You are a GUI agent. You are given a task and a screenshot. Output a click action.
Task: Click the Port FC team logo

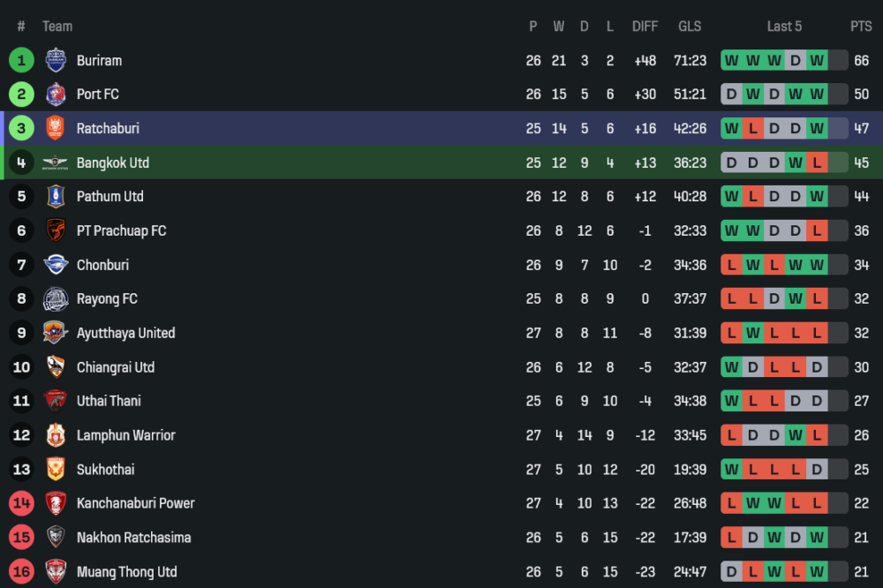point(56,94)
